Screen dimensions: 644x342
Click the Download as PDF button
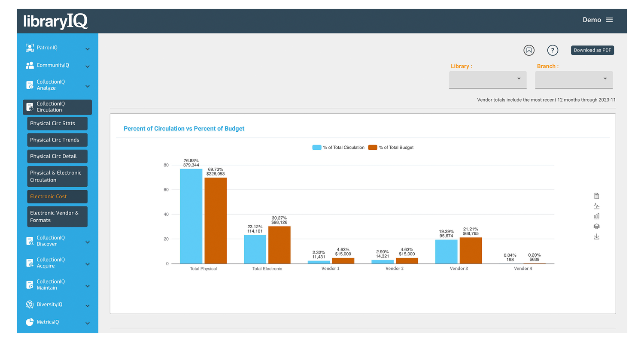592,50
